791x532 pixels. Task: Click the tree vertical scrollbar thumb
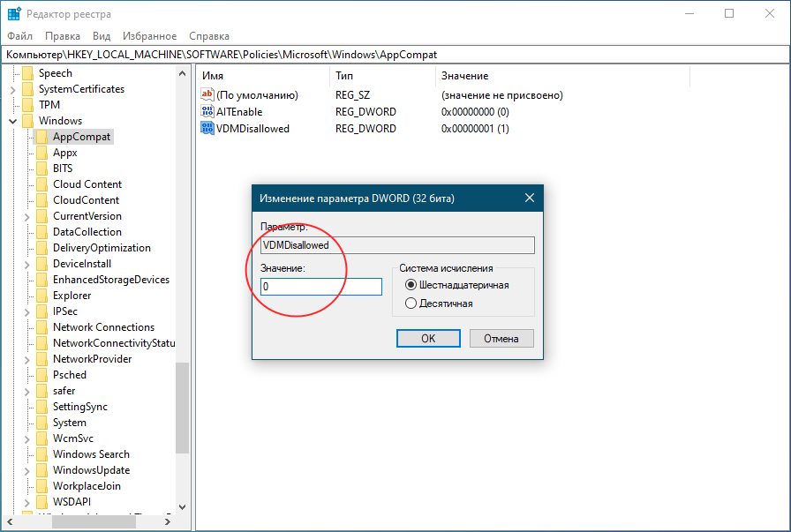coord(182,408)
